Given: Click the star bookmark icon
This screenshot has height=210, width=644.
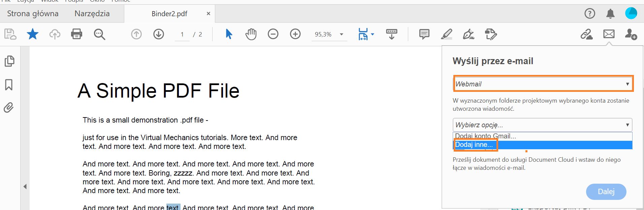Looking at the screenshot, I should [x=33, y=34].
